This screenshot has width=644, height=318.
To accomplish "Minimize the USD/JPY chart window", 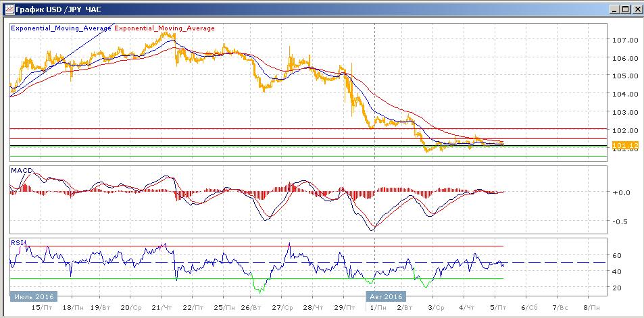I will click(x=614, y=9).
